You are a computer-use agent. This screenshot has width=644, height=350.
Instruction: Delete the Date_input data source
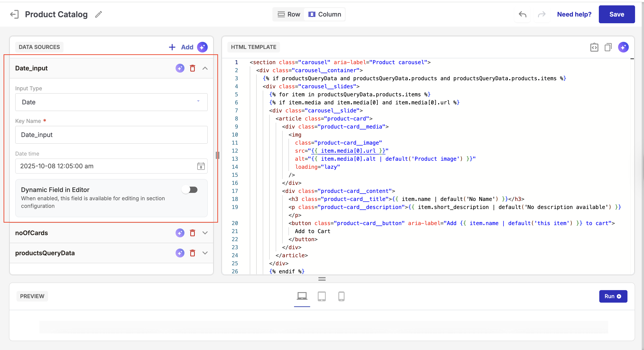(192, 68)
